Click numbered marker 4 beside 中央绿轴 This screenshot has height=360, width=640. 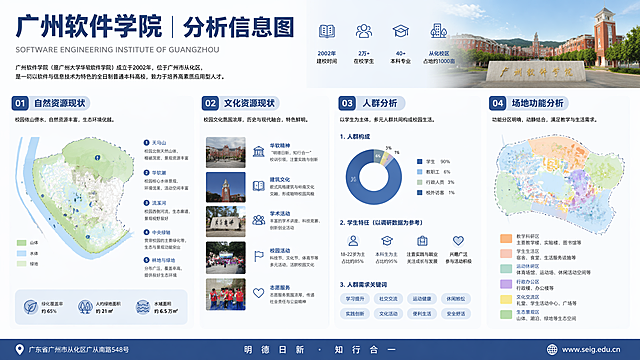147,232
